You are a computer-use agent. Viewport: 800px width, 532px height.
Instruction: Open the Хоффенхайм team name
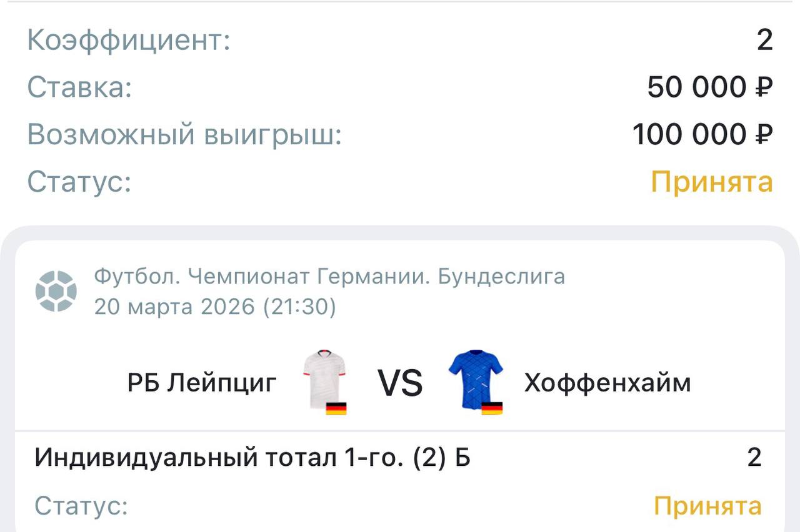coord(607,383)
